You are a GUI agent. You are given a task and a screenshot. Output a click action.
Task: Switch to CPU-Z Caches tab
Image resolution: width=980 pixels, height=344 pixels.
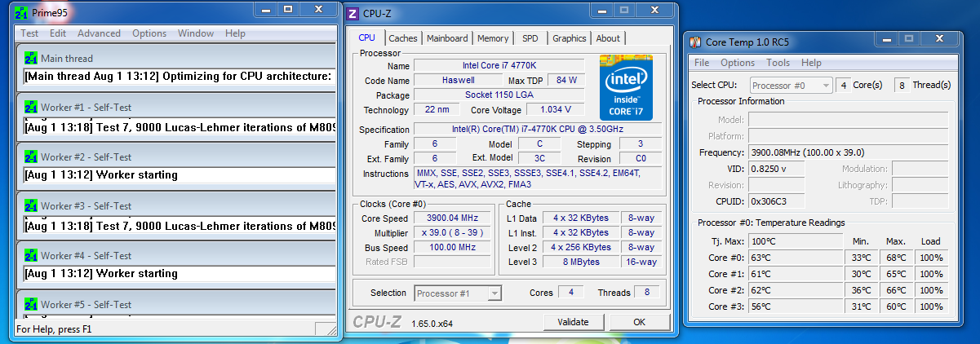[402, 38]
